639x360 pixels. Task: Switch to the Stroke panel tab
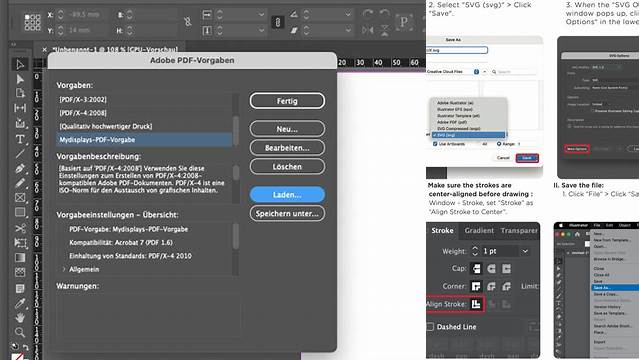click(x=443, y=230)
